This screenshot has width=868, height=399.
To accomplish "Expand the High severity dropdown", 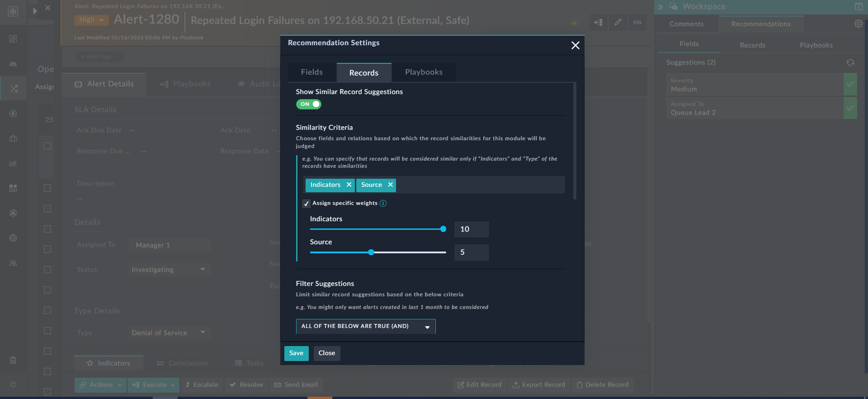I will click(91, 20).
